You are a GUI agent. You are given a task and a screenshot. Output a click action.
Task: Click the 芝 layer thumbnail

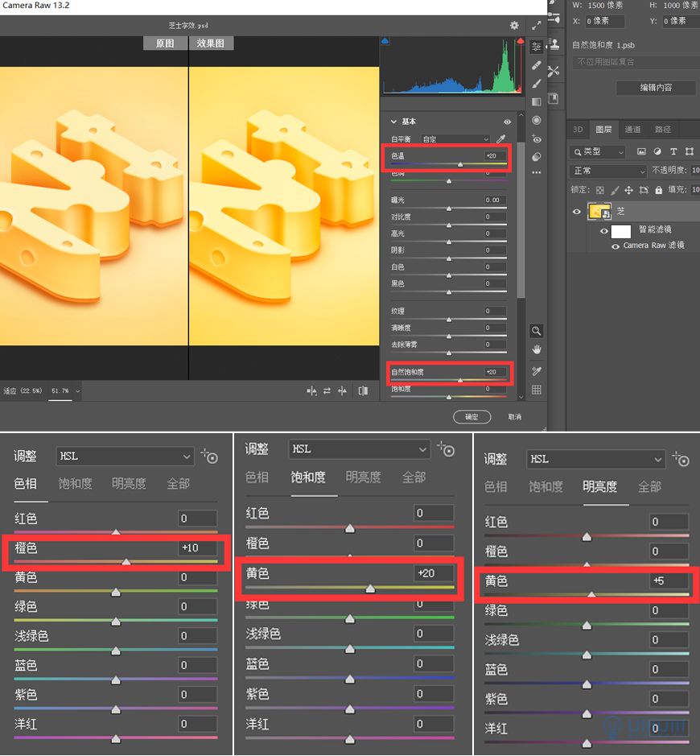599,211
